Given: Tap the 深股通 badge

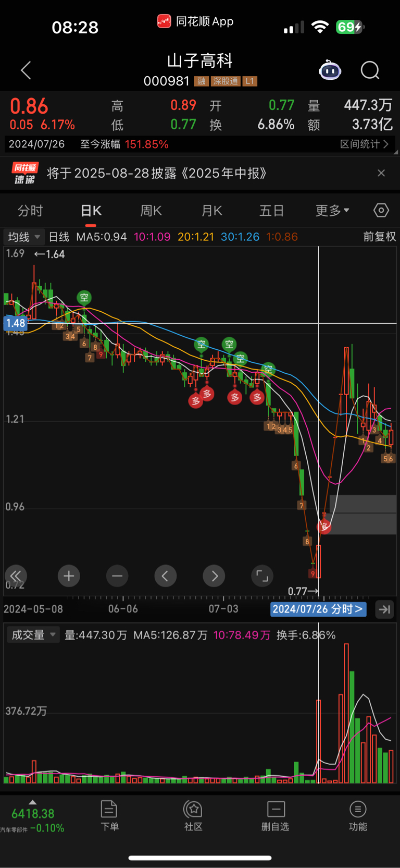Looking at the screenshot, I should coord(226,81).
